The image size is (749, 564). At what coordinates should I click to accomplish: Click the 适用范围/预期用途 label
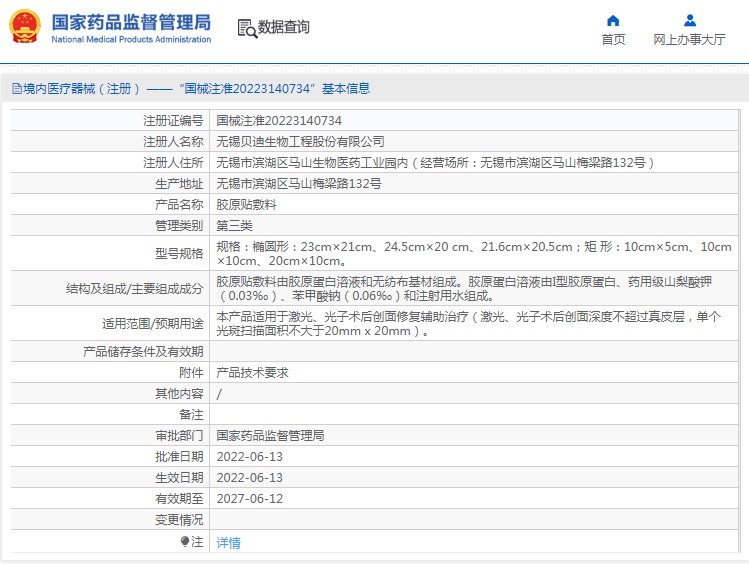(x=153, y=323)
